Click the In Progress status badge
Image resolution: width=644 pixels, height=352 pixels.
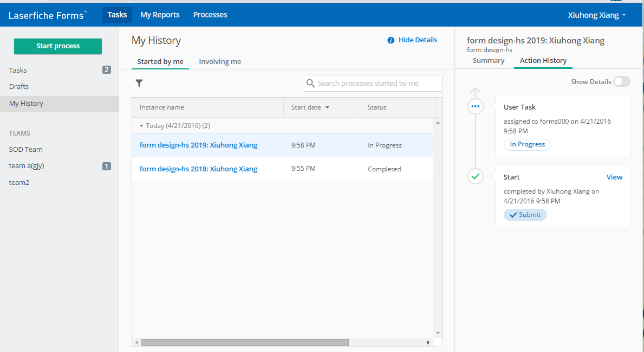[528, 144]
